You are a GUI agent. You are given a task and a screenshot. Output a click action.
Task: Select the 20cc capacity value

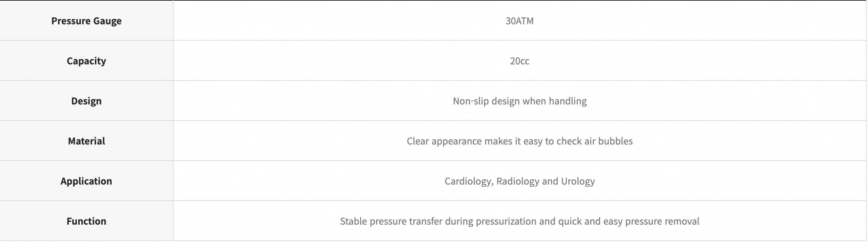[519, 61]
